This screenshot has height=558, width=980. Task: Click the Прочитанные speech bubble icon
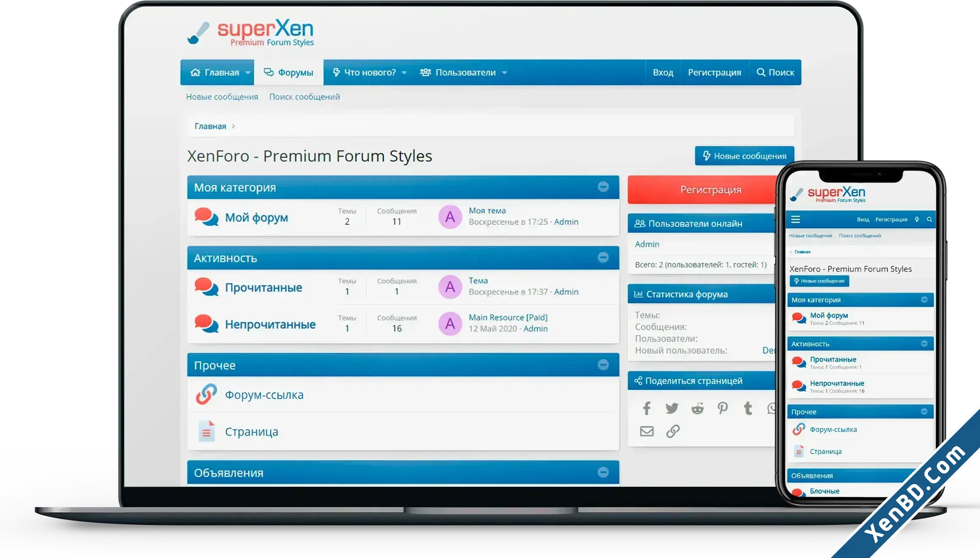coord(206,287)
